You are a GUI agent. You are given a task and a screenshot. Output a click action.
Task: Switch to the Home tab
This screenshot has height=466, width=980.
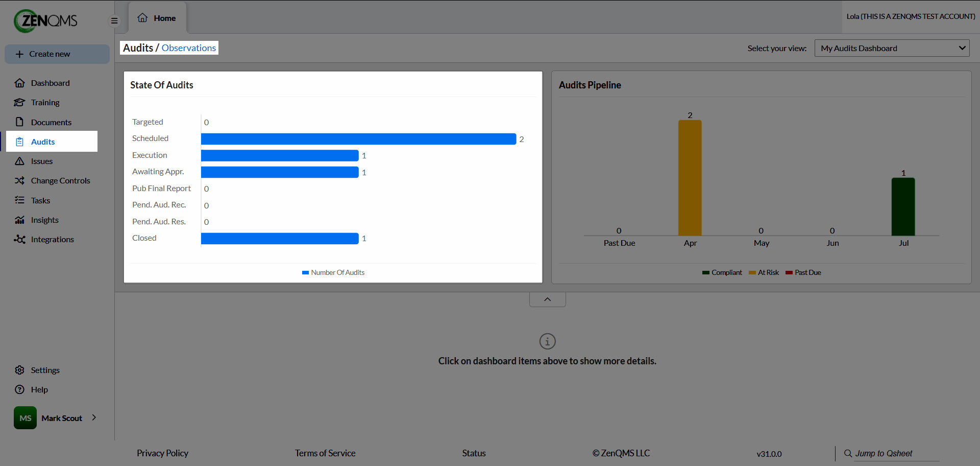[x=157, y=18]
